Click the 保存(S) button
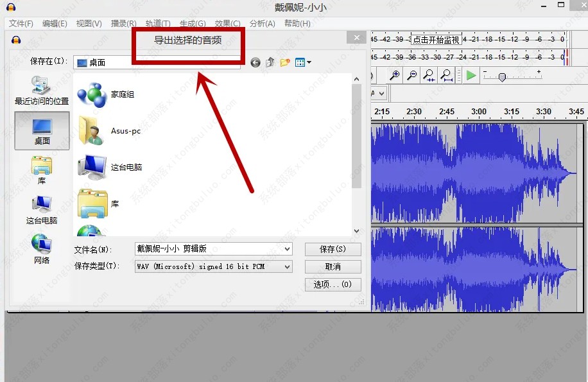Viewport: 588px width, 382px height. tap(333, 249)
